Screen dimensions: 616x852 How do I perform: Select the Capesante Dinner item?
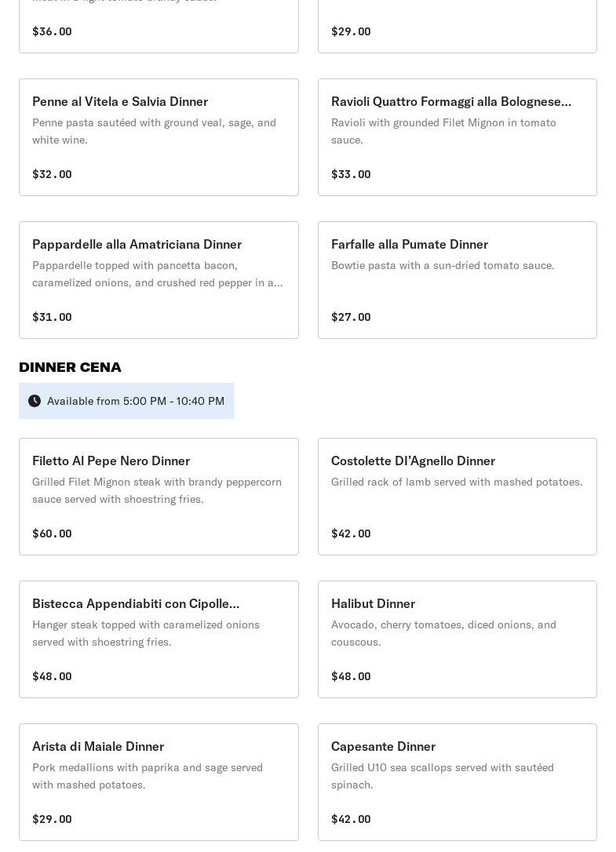(x=457, y=782)
